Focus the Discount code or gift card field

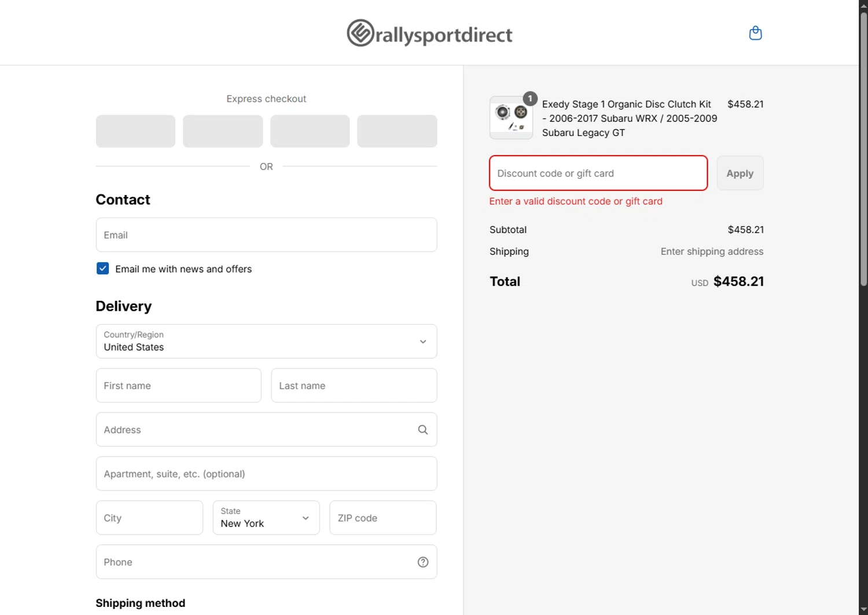(x=598, y=173)
